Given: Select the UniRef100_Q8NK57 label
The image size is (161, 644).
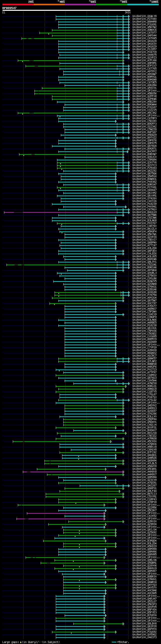Looking at the screenshot, I should (x=144, y=358).
